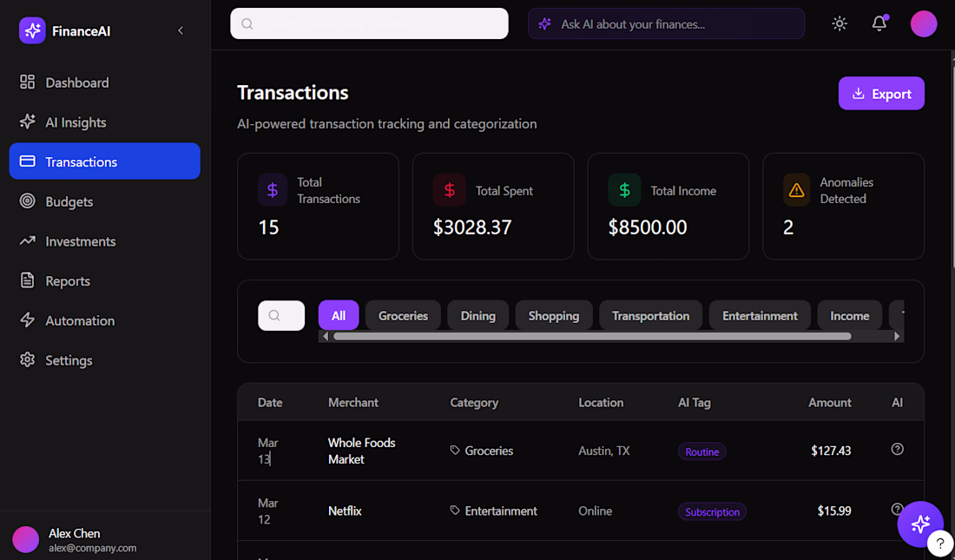Open the floating AI assistant sparkle button
This screenshot has width=955, height=560.
[919, 524]
